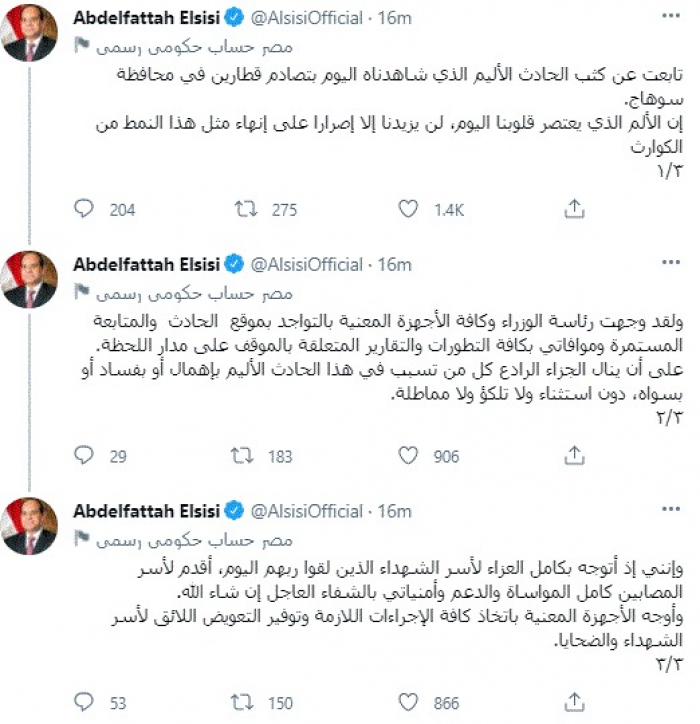
Task: Share the third tweet
Action: pyautogui.click(x=573, y=703)
